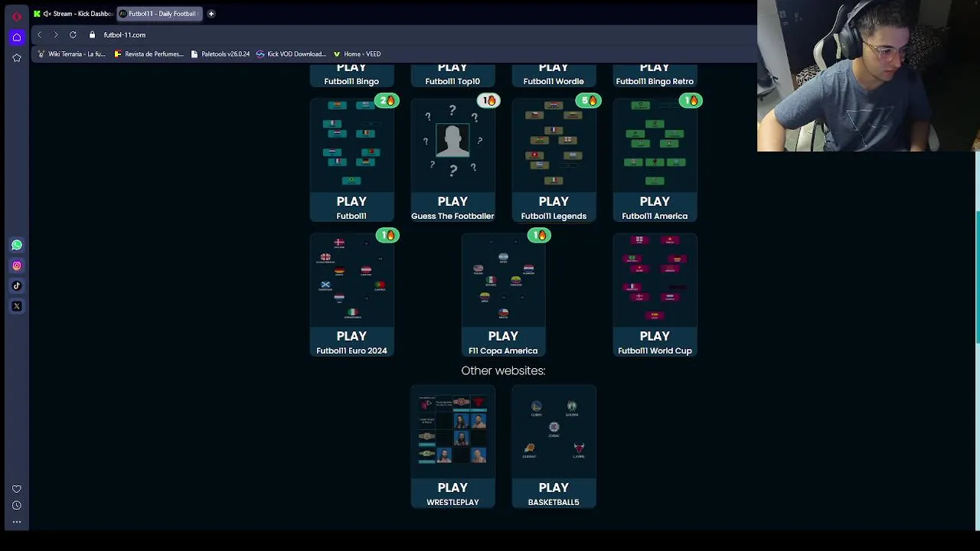
Task: Play Futbol11 America
Action: pos(655,207)
